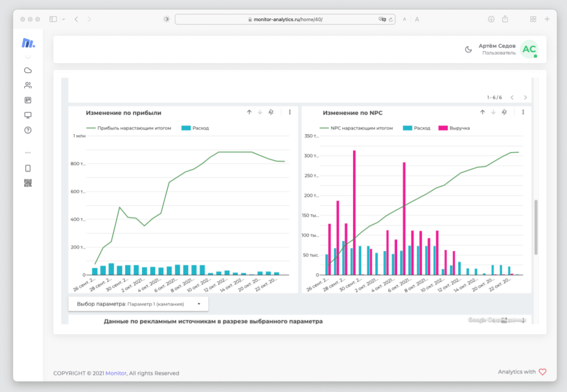Toggle 'Расход' legend in profit chart
Viewport: 567px width, 392px height.
(195, 128)
